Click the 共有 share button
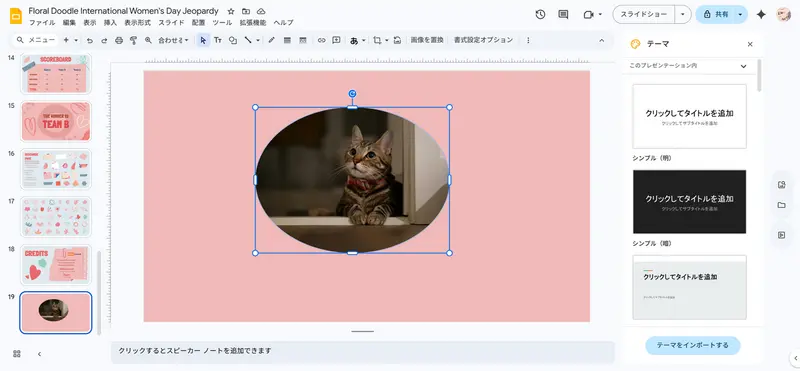Image resolution: width=800 pixels, height=371 pixels. coord(715,15)
